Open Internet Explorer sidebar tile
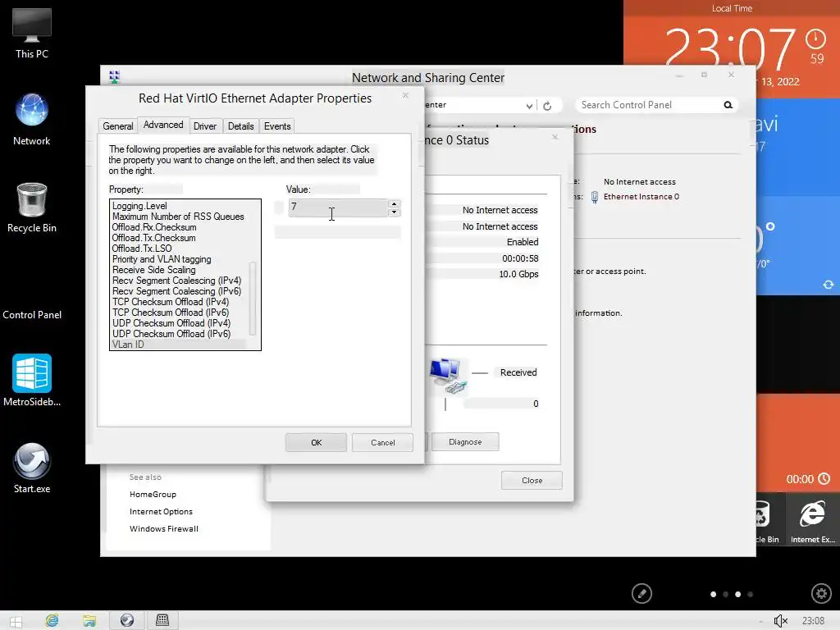Image resolution: width=840 pixels, height=630 pixels. [813, 519]
